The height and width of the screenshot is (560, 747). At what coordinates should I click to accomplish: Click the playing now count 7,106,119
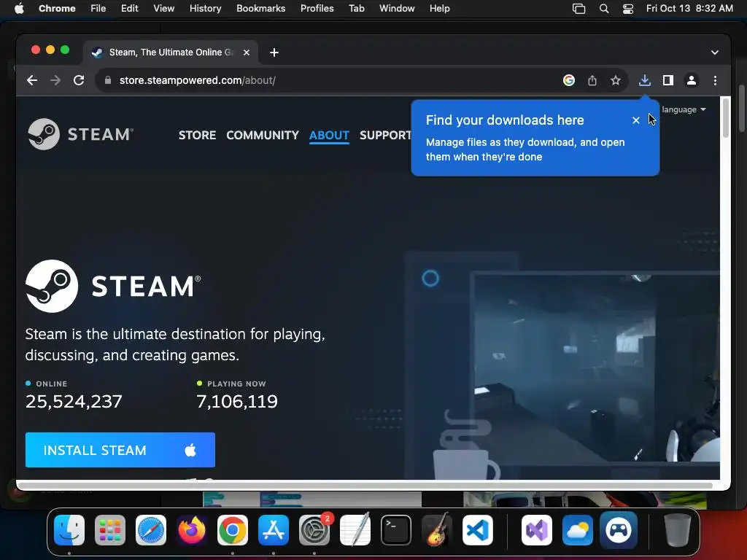click(237, 402)
